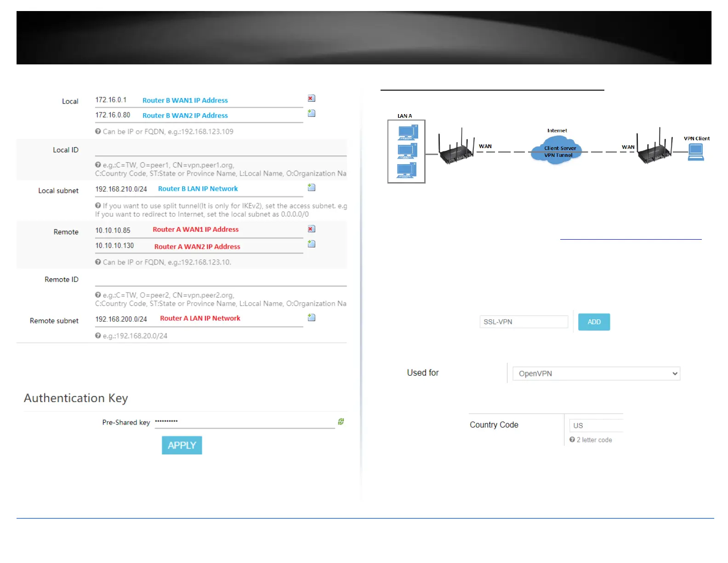Click help icon beside '2 letter code' hint
This screenshot has height=563, width=728.
[572, 440]
